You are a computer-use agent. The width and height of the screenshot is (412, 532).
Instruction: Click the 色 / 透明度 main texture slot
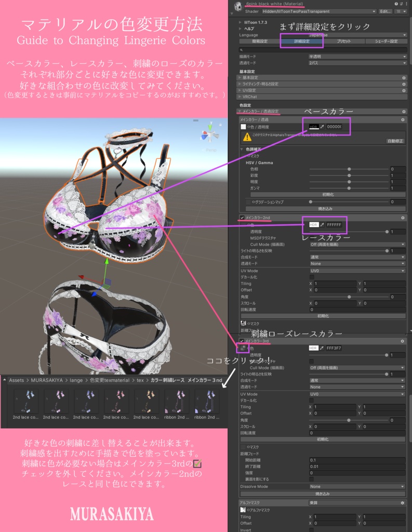[x=243, y=127]
